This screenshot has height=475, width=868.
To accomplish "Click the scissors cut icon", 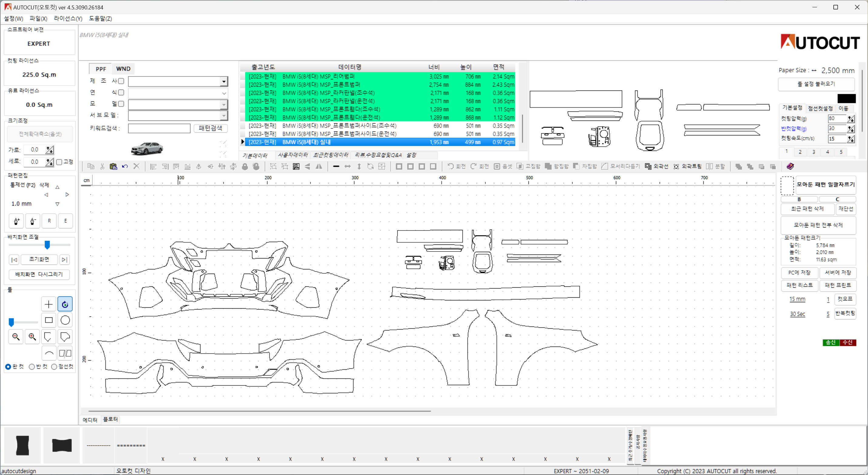I will click(102, 166).
